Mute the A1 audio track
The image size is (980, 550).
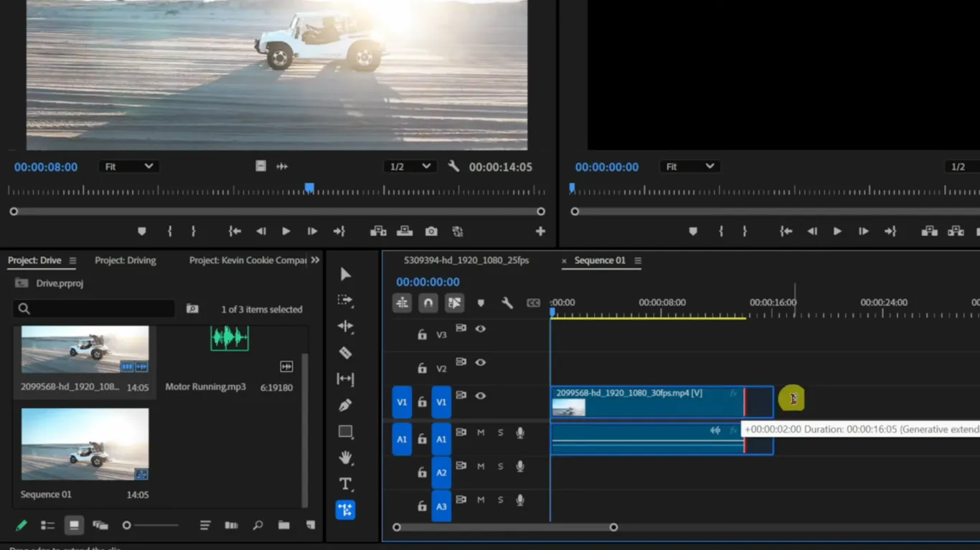[x=481, y=432]
